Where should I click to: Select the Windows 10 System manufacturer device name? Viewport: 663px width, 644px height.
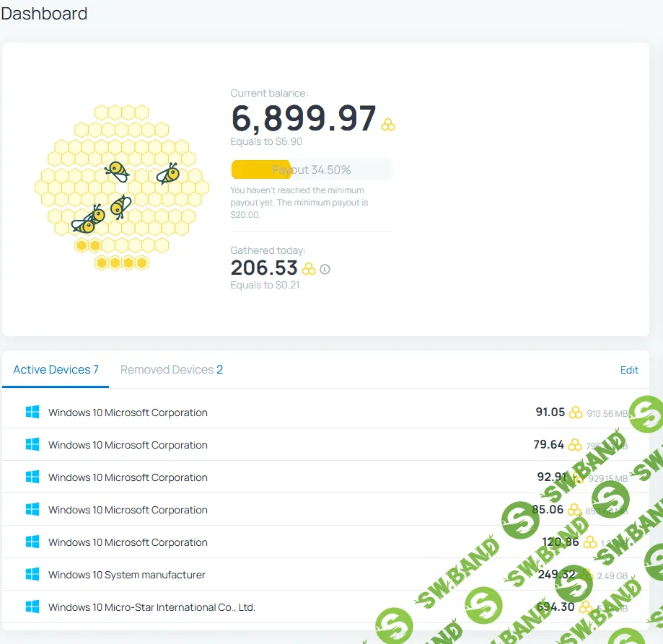[126, 575]
